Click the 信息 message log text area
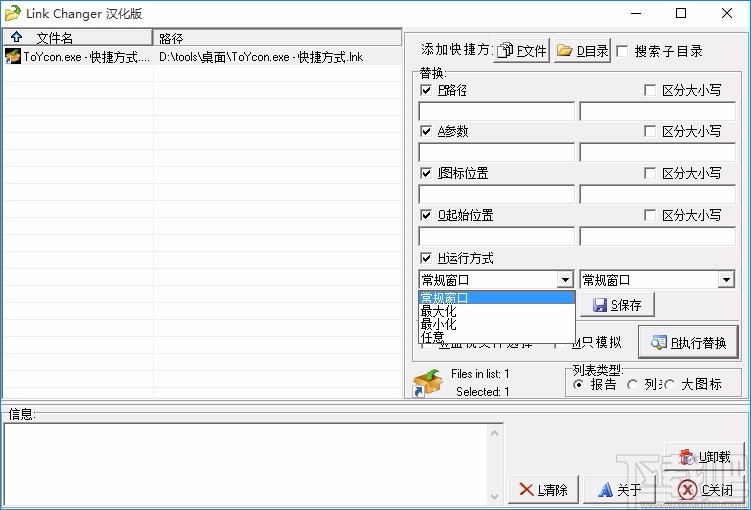Screen dimensions: 751x510 246,465
